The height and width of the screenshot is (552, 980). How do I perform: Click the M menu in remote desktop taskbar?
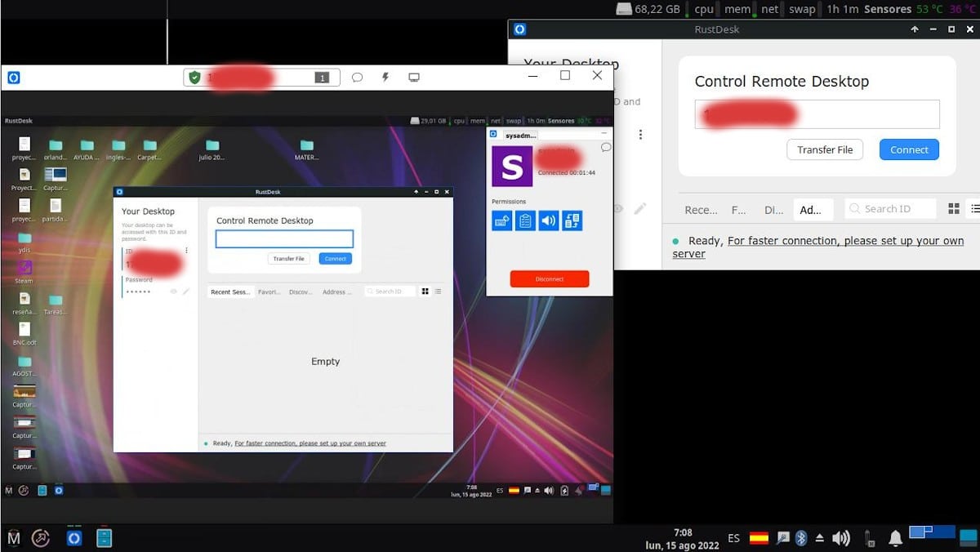(9, 491)
